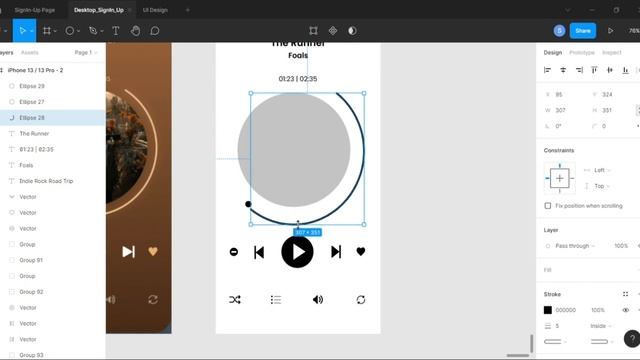Click the Edit object icon in toolbar

click(x=313, y=31)
